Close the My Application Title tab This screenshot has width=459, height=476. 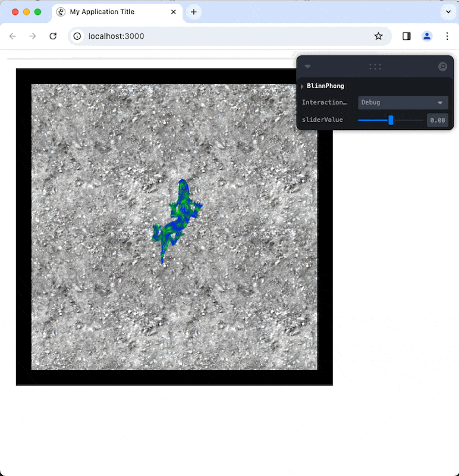174,12
